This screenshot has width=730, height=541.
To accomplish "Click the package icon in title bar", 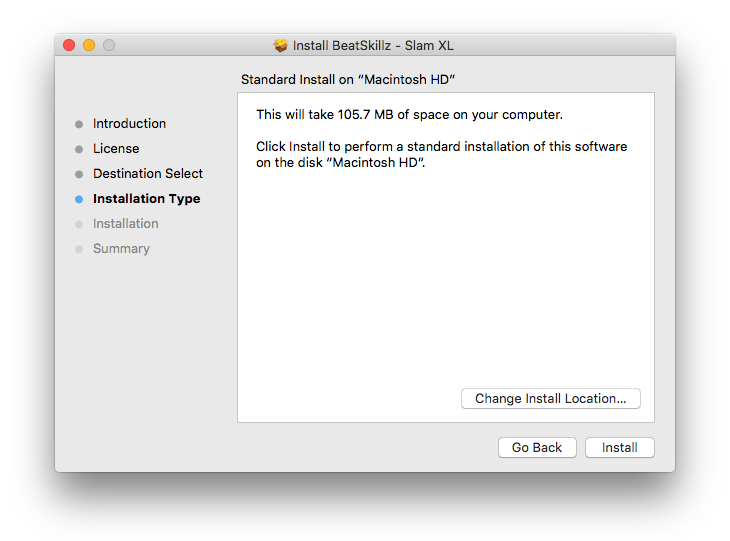I will pos(281,45).
